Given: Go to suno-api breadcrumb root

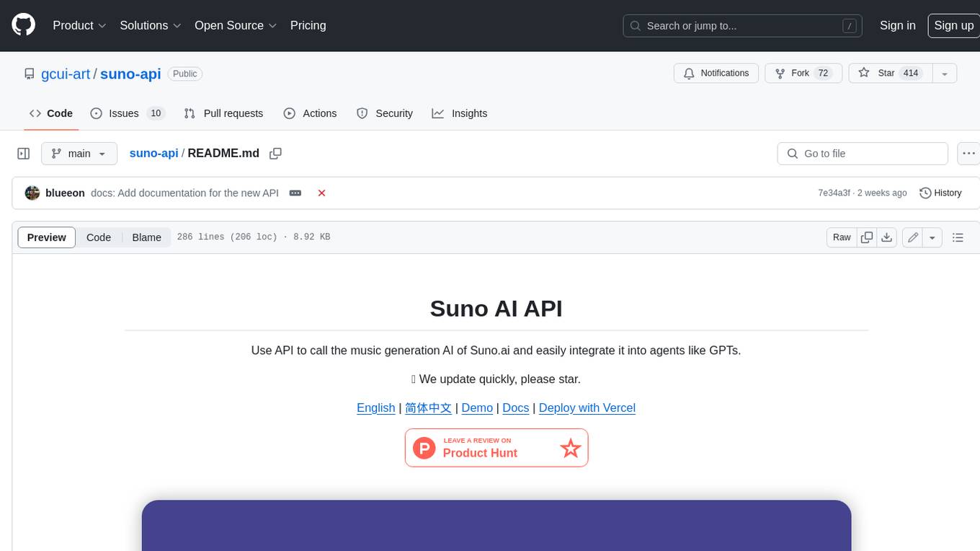Looking at the screenshot, I should [153, 154].
